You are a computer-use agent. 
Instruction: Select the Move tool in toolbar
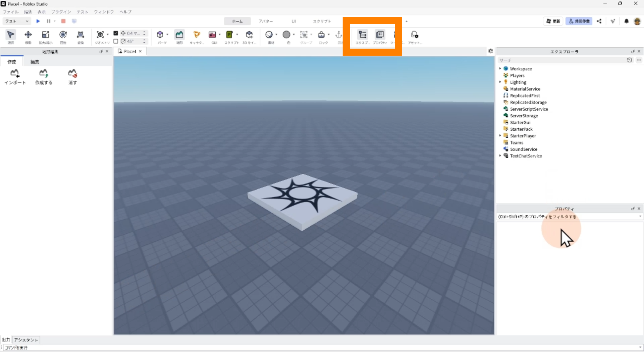[28, 35]
